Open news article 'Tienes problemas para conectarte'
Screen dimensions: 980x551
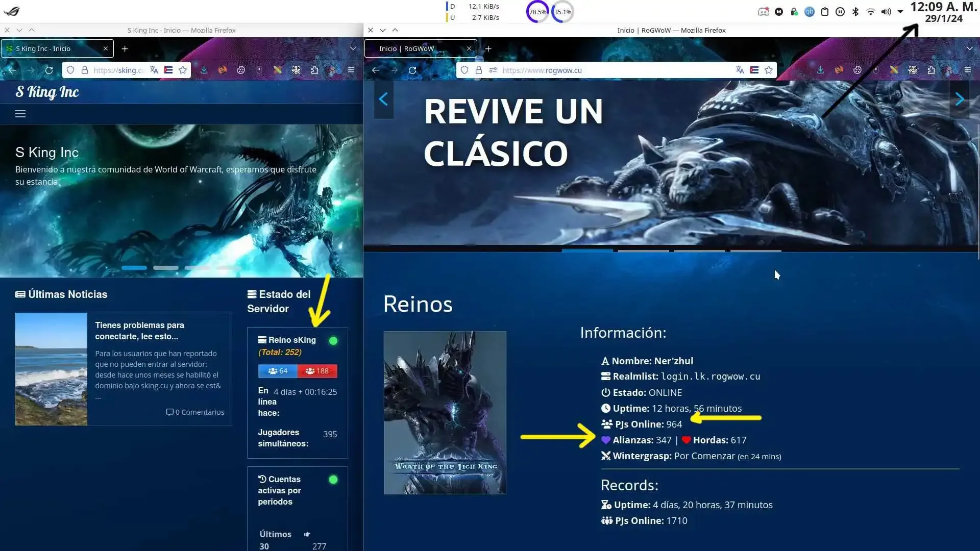(x=139, y=331)
